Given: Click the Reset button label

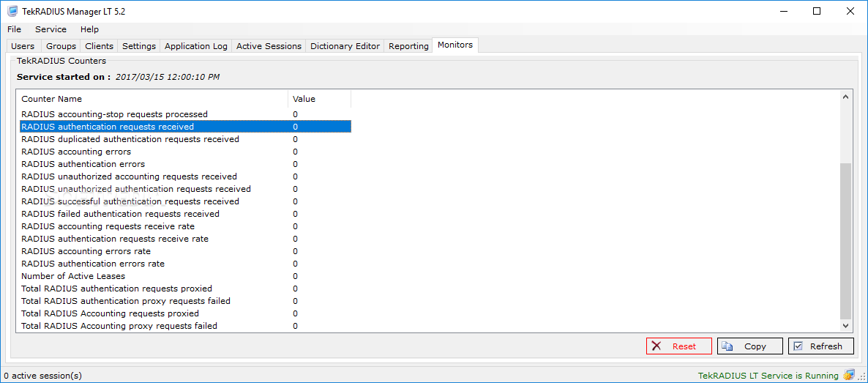Looking at the screenshot, I should coord(684,346).
